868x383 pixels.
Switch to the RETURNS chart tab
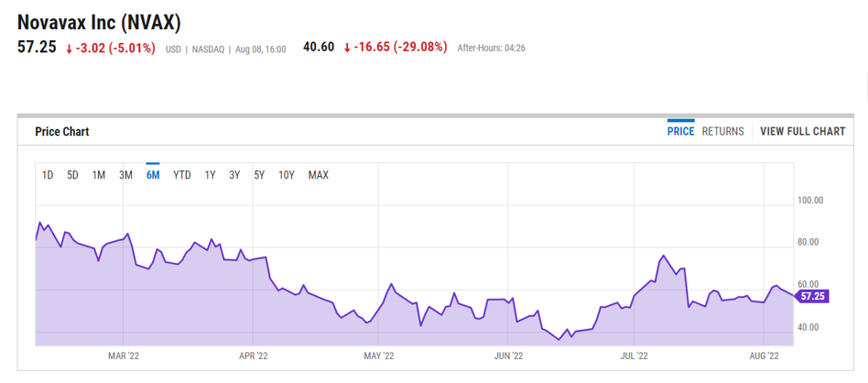(x=723, y=131)
